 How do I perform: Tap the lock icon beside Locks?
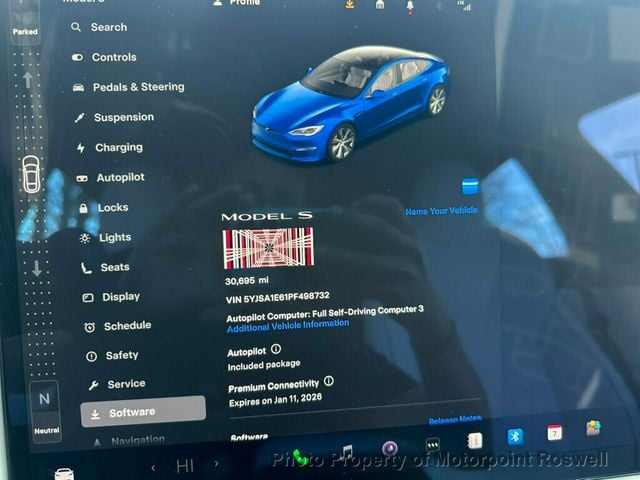pyautogui.click(x=83, y=209)
